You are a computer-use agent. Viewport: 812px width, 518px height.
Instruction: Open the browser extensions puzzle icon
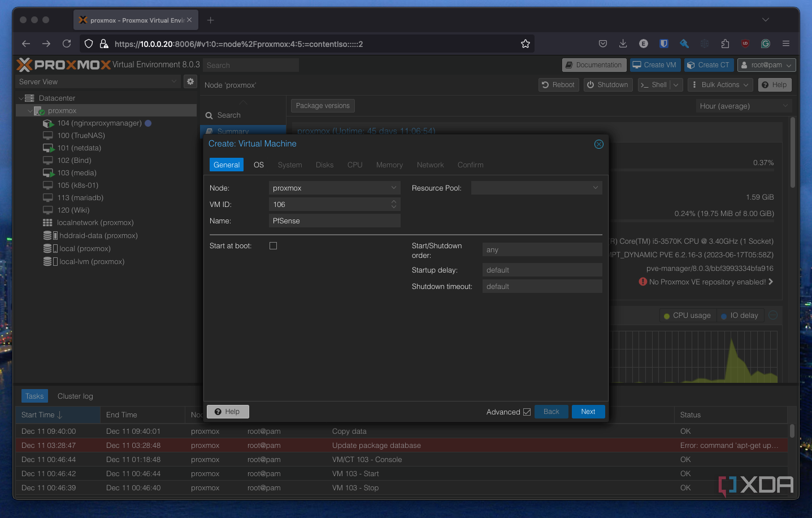(725, 44)
